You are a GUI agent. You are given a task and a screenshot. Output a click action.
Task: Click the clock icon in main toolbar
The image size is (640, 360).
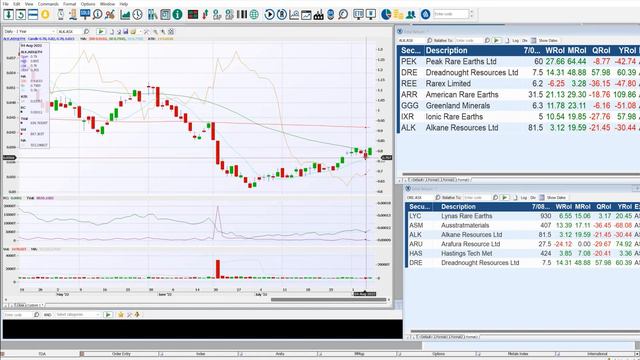[138, 15]
